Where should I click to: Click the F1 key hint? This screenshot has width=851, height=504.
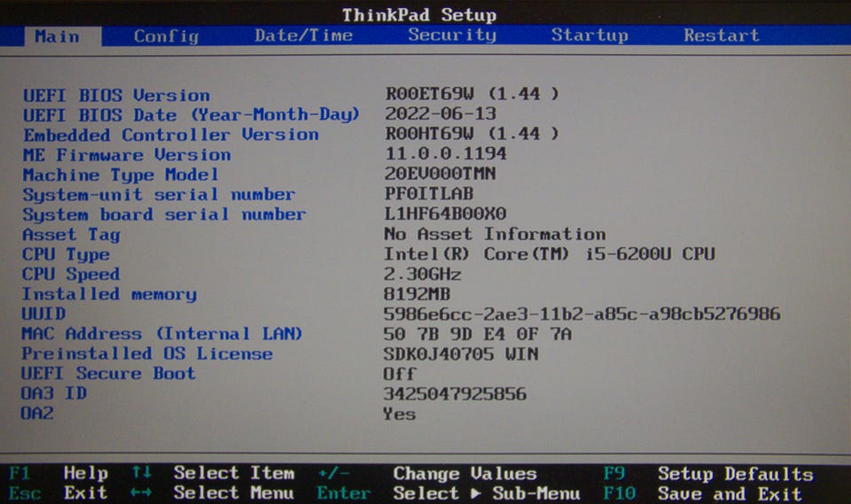click(19, 474)
